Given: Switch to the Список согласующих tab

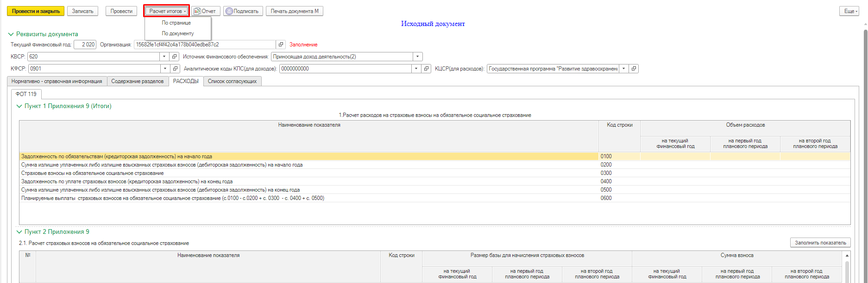Looking at the screenshot, I should 232,81.
